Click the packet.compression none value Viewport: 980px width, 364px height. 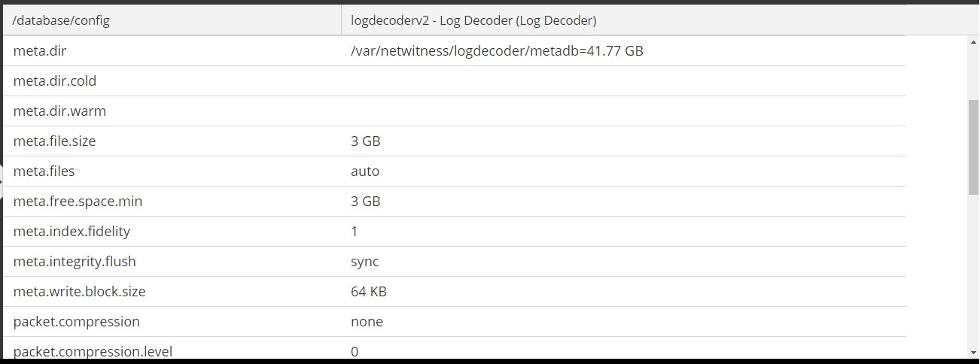pos(367,322)
